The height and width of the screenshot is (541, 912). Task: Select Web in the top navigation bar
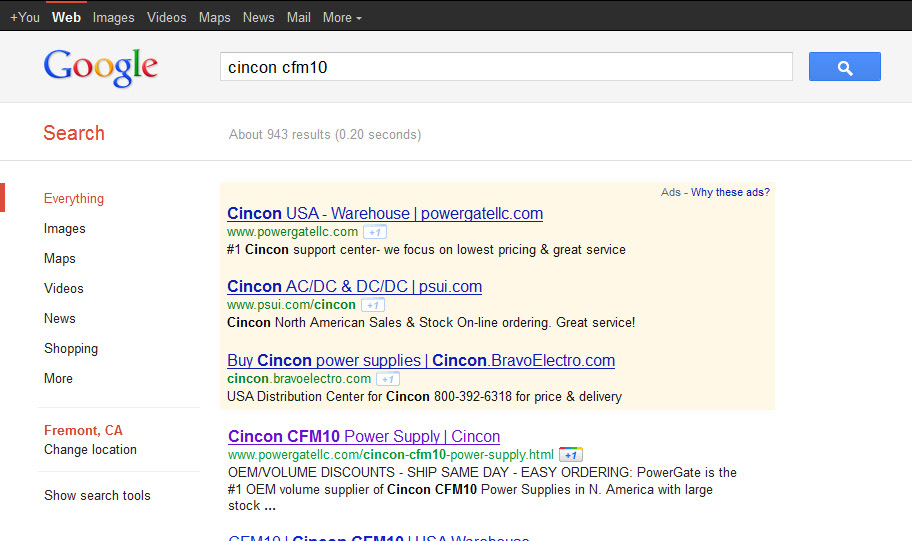[x=66, y=17]
